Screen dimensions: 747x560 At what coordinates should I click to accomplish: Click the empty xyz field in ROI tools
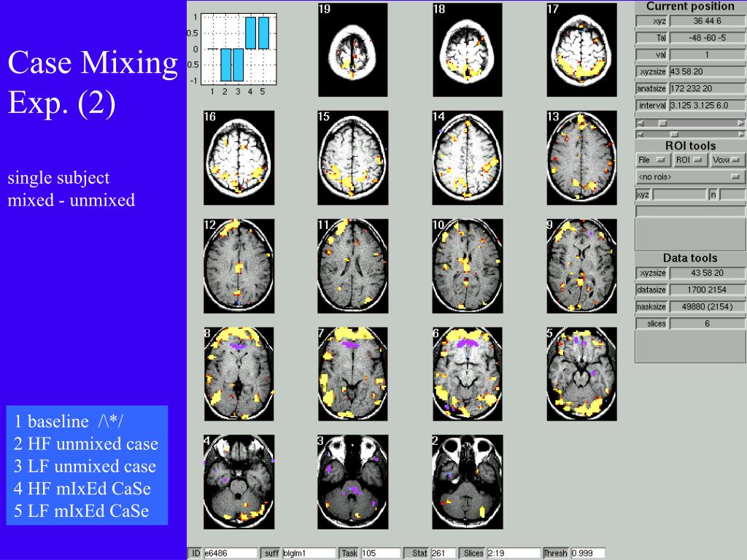(x=680, y=194)
